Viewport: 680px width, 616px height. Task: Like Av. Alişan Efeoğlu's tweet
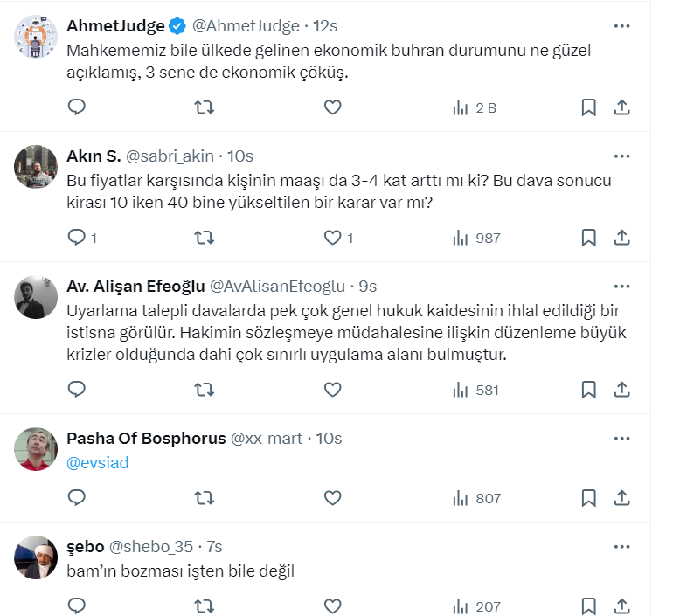(332, 390)
